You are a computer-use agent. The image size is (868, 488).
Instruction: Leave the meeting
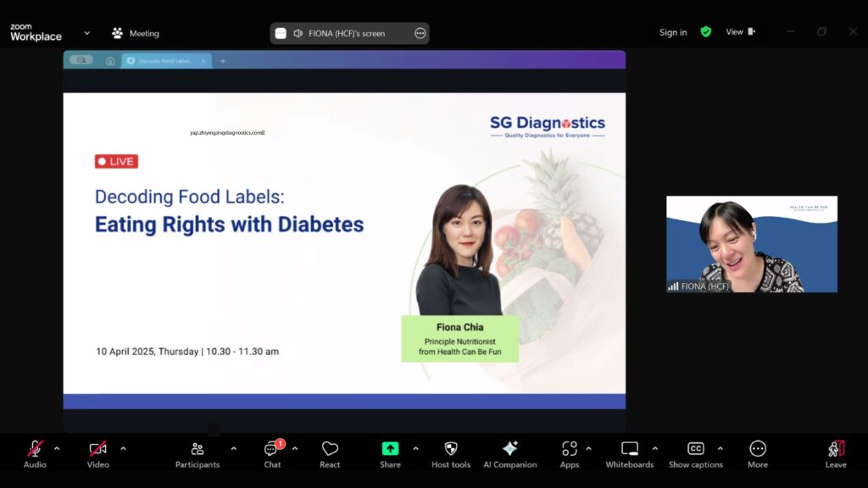pos(836,454)
